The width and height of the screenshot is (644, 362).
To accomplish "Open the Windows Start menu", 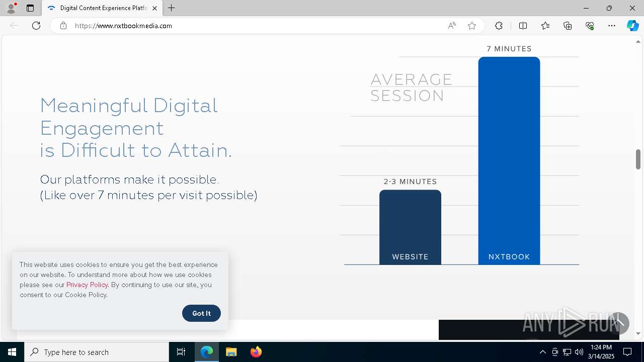I will coord(12,352).
